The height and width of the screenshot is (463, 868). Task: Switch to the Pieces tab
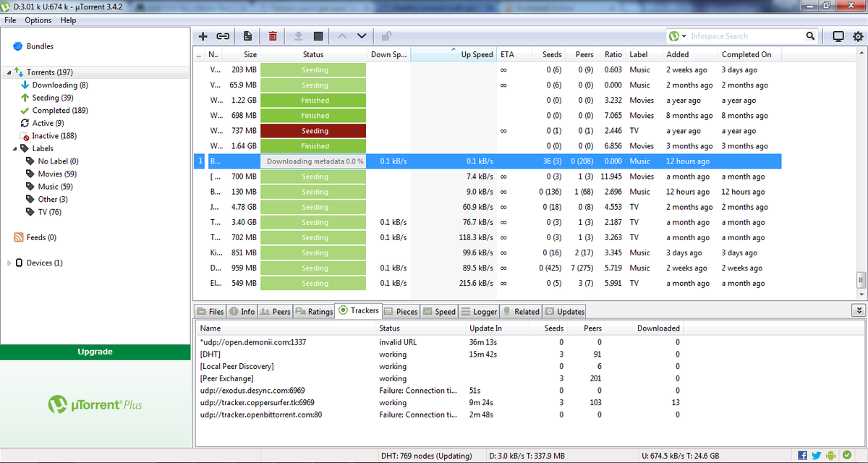pos(401,311)
